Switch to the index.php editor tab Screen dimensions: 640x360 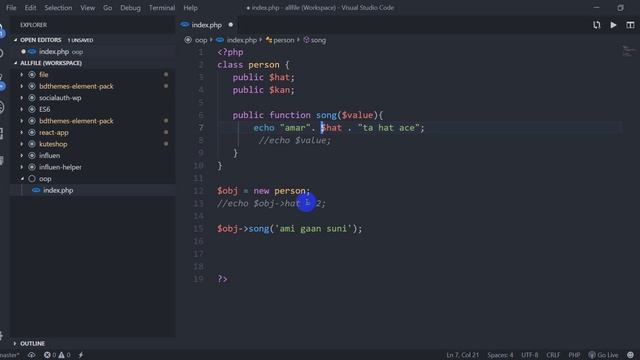click(207, 25)
